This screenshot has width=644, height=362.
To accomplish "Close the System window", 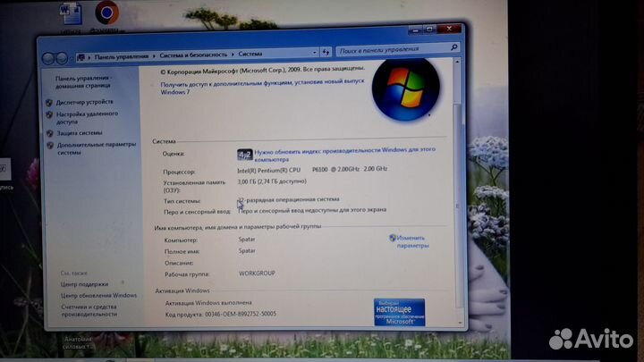I will pos(449,29).
